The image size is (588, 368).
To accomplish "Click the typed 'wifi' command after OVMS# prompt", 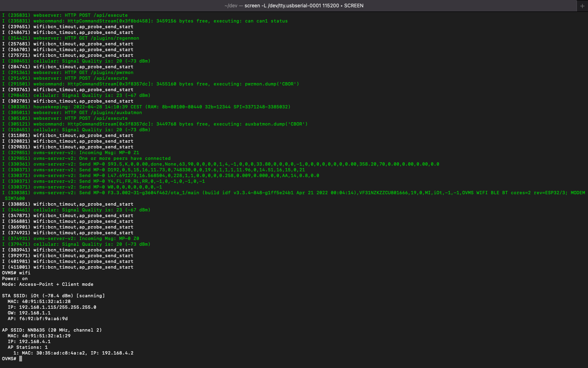I will [24, 273].
